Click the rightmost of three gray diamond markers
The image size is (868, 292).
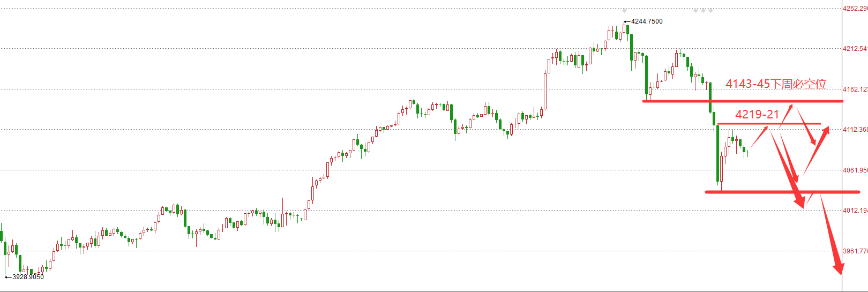tap(710, 11)
